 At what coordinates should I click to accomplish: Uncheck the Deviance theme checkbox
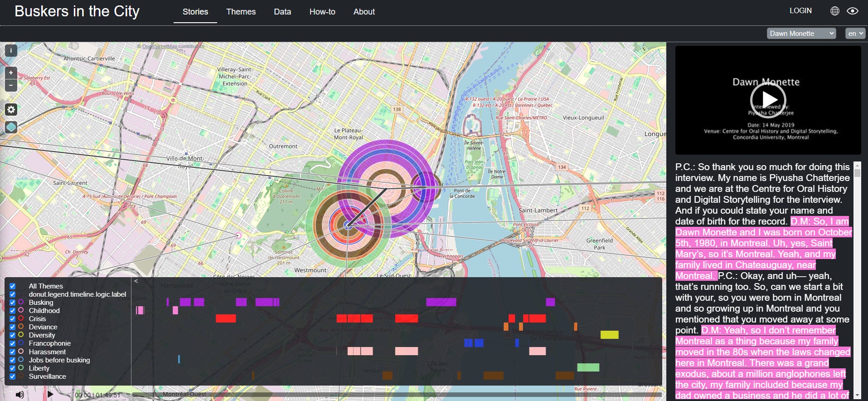[x=13, y=327]
